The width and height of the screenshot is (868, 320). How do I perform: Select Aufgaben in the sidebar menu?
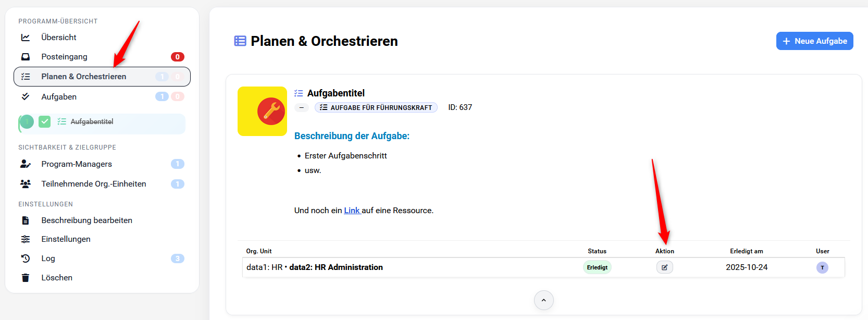pos(59,96)
